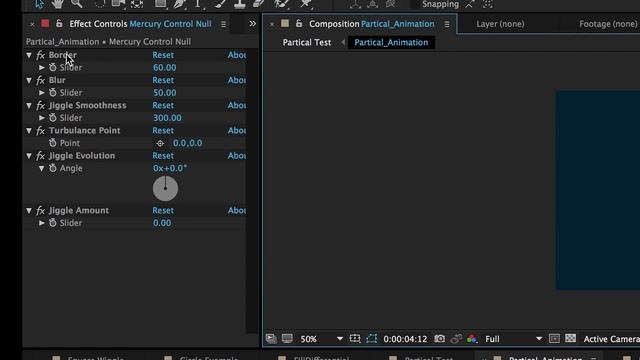640x360 pixels.
Task: Select the Eraser tool
Action: pyautogui.click(x=259, y=4)
